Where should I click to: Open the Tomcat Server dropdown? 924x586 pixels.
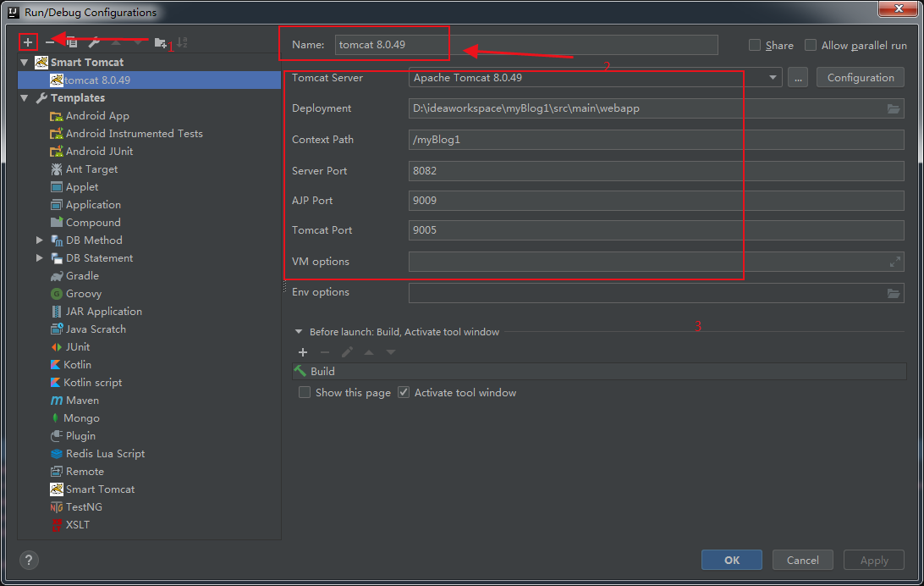point(773,78)
